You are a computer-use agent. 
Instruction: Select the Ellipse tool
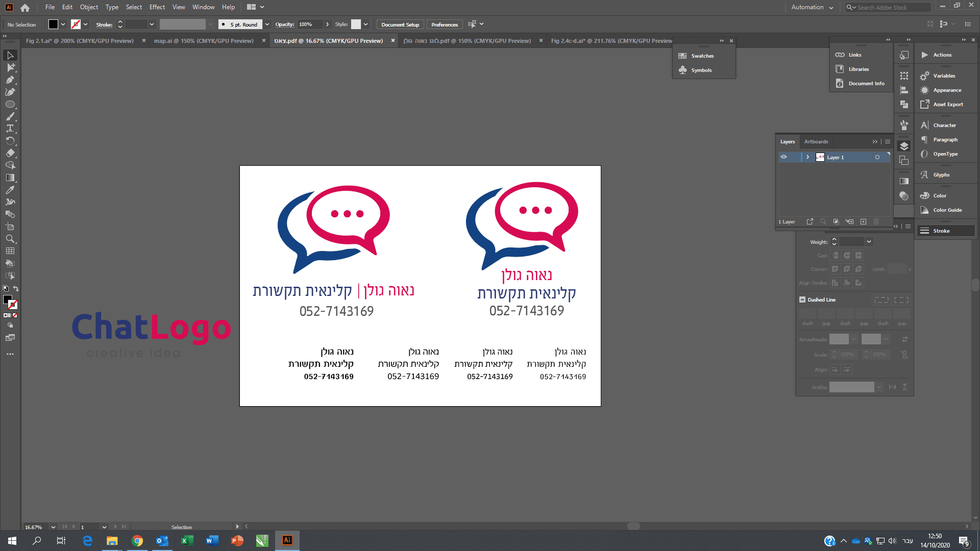(10, 104)
